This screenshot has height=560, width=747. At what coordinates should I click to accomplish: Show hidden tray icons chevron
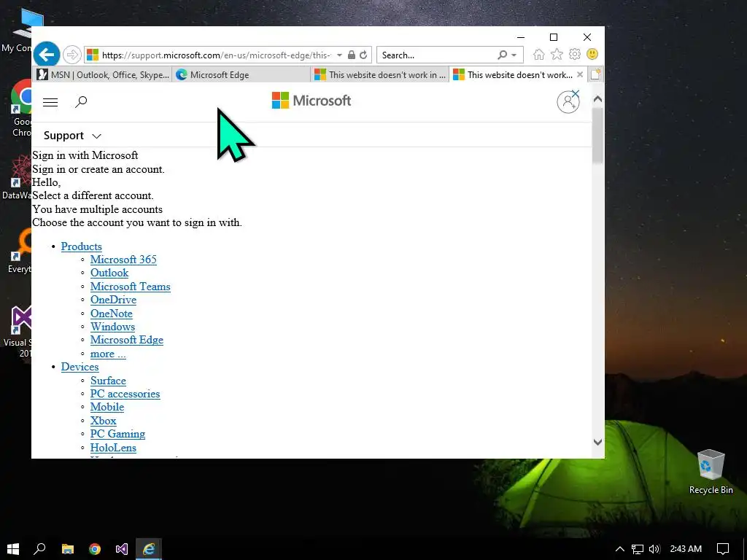point(620,549)
